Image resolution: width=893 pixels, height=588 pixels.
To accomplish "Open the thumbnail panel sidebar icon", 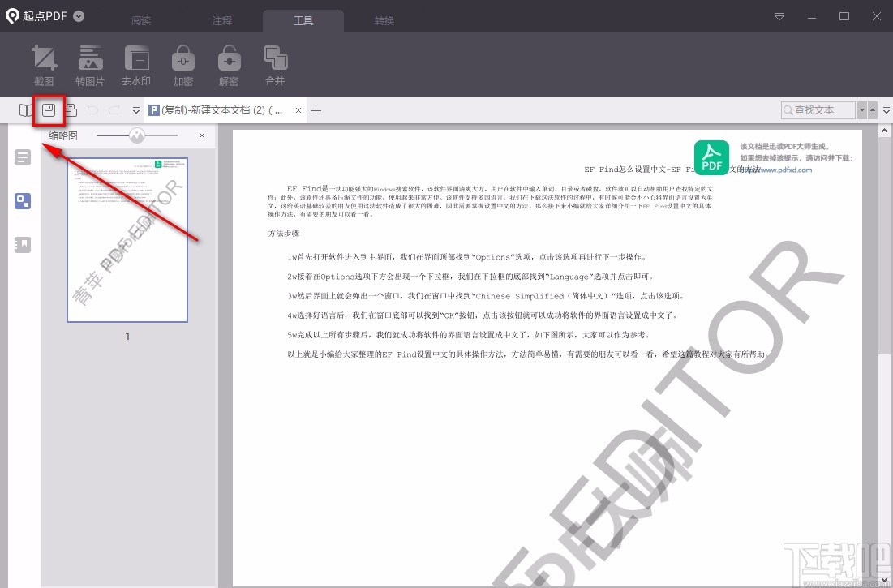I will pyautogui.click(x=23, y=201).
